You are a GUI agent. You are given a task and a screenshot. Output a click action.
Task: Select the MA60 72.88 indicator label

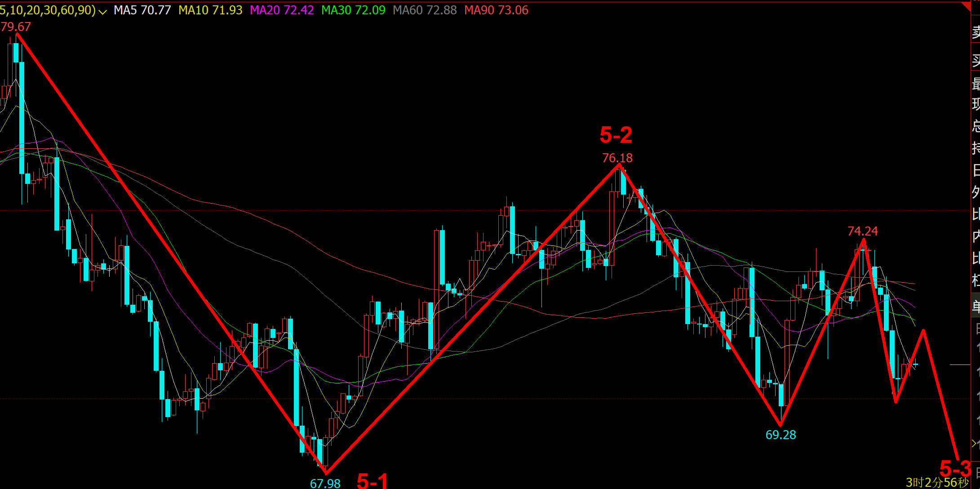point(425,10)
